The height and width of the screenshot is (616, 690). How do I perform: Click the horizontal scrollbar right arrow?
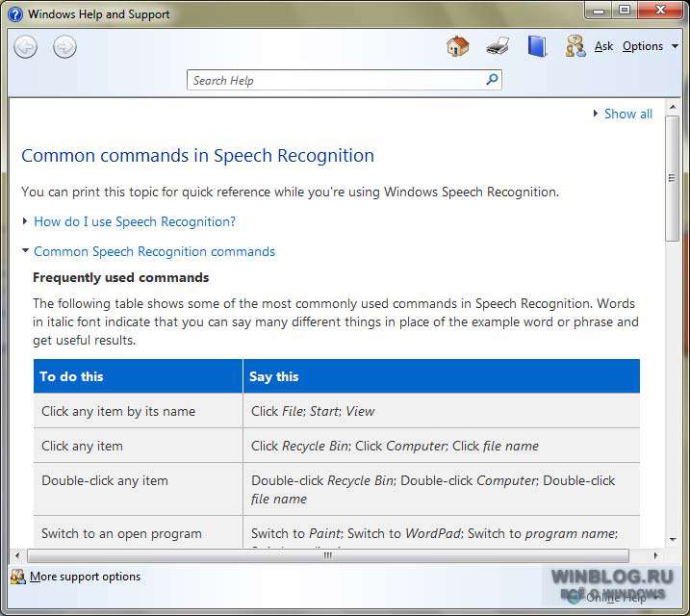click(655, 555)
